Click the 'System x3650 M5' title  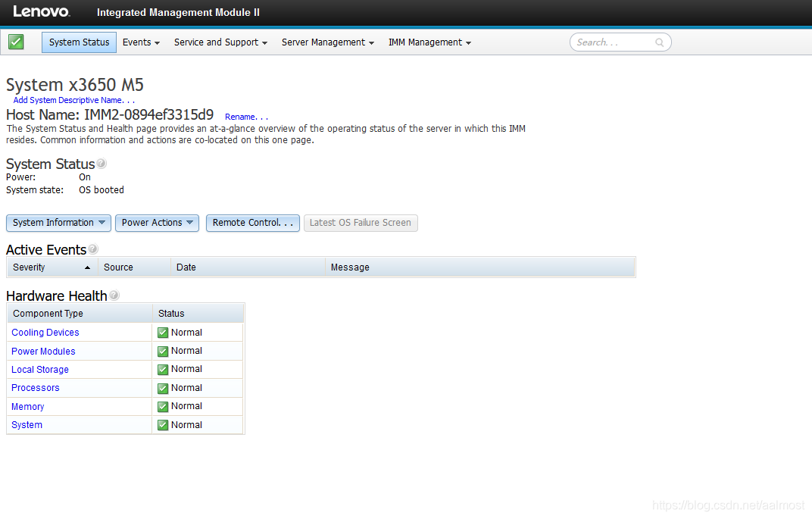pyautogui.click(x=74, y=84)
